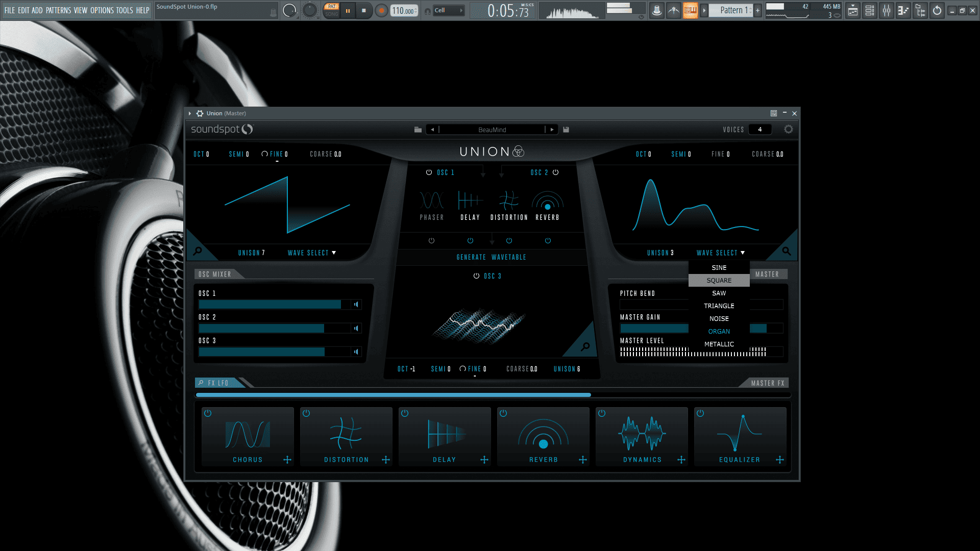Open preset folder icon
This screenshot has height=551, width=980.
[418, 130]
